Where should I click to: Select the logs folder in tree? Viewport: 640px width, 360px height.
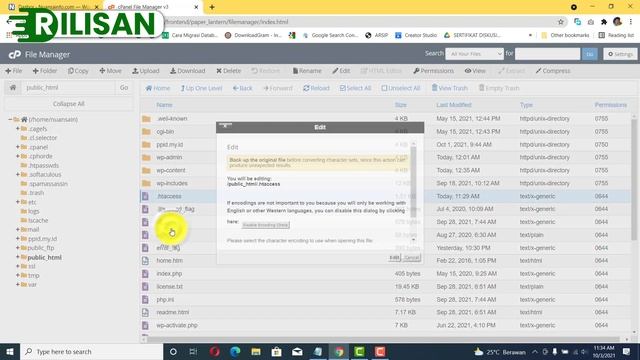(34, 211)
